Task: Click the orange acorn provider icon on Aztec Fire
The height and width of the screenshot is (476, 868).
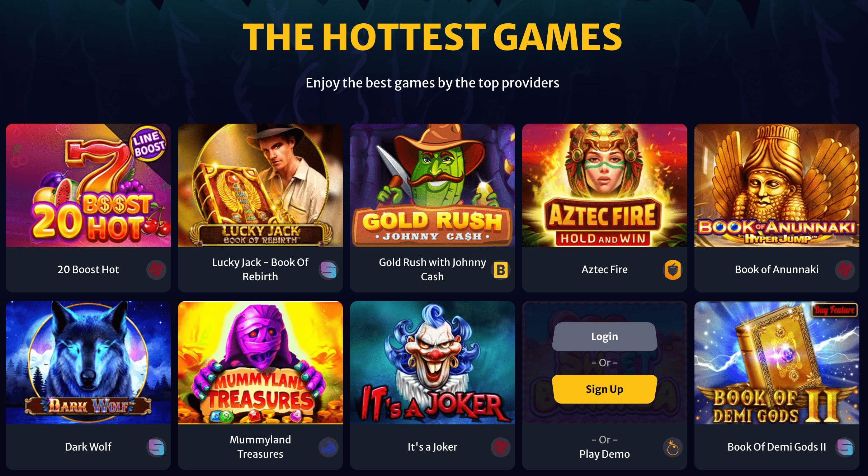Action: (673, 270)
